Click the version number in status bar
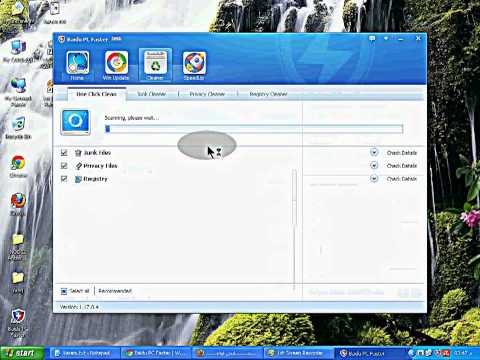This screenshot has width=480, height=360. click(79, 307)
